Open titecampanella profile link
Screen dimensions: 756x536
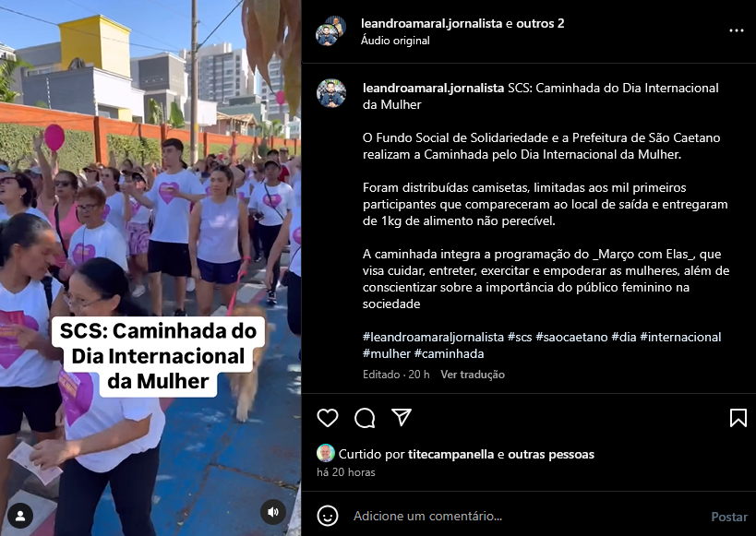[x=450, y=454]
